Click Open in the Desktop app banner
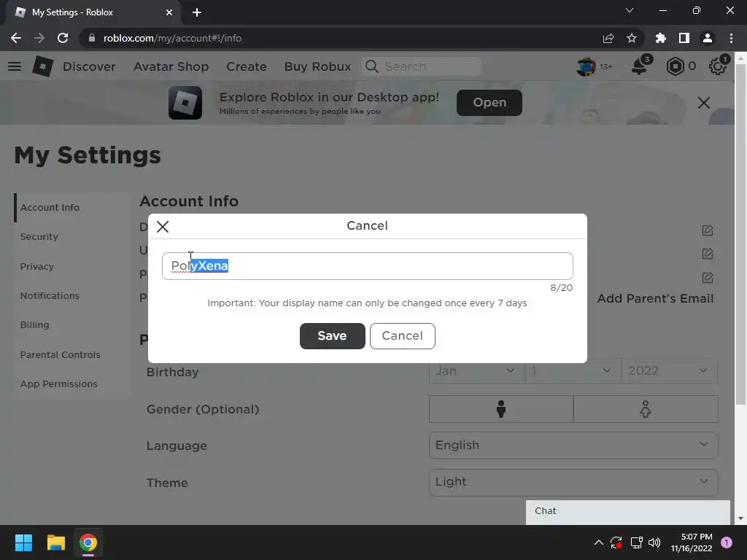Viewport: 747px width, 560px height. pyautogui.click(x=489, y=102)
